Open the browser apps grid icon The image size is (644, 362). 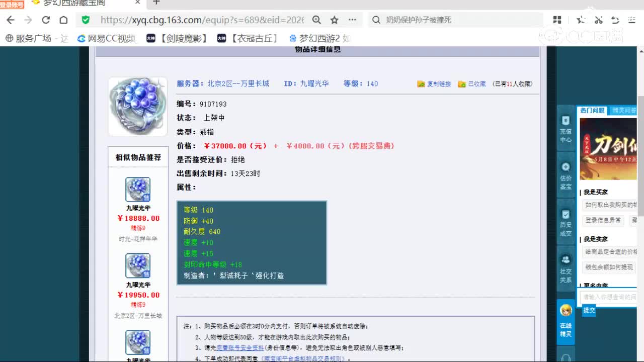[x=557, y=20]
